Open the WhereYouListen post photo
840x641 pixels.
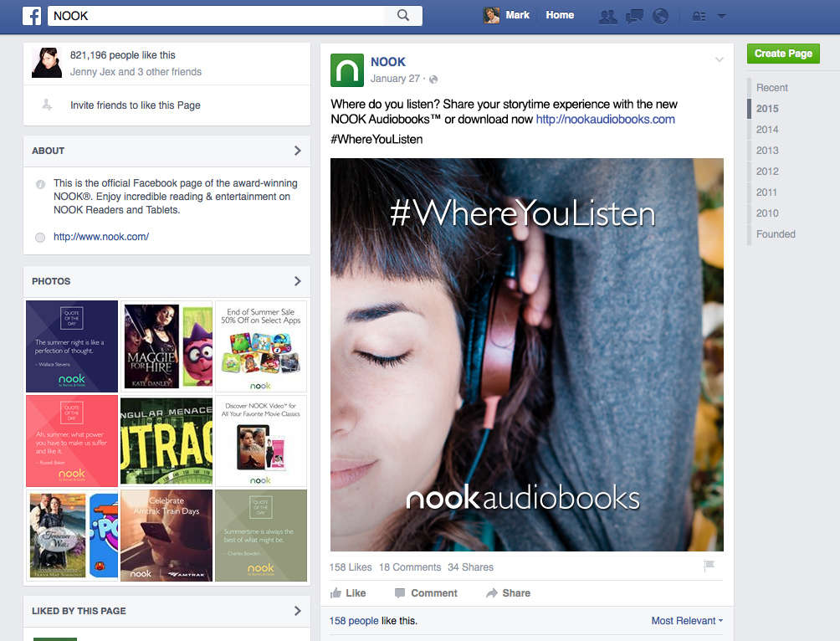click(526, 354)
